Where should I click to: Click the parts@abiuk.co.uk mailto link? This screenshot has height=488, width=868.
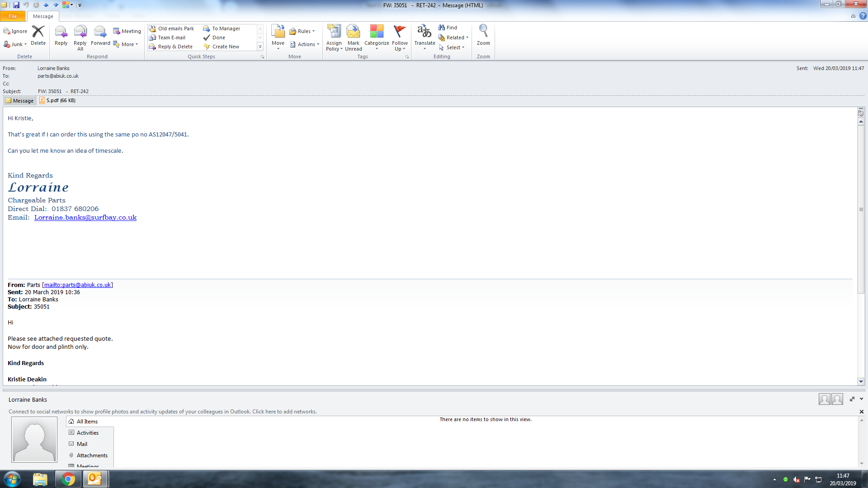(x=77, y=285)
